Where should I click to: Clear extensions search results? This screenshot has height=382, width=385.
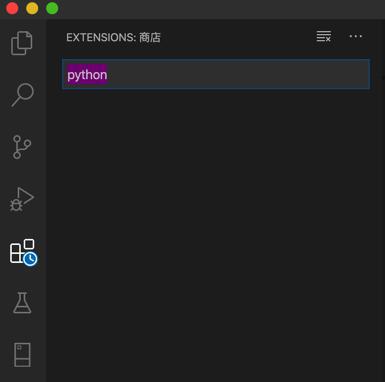pos(324,36)
